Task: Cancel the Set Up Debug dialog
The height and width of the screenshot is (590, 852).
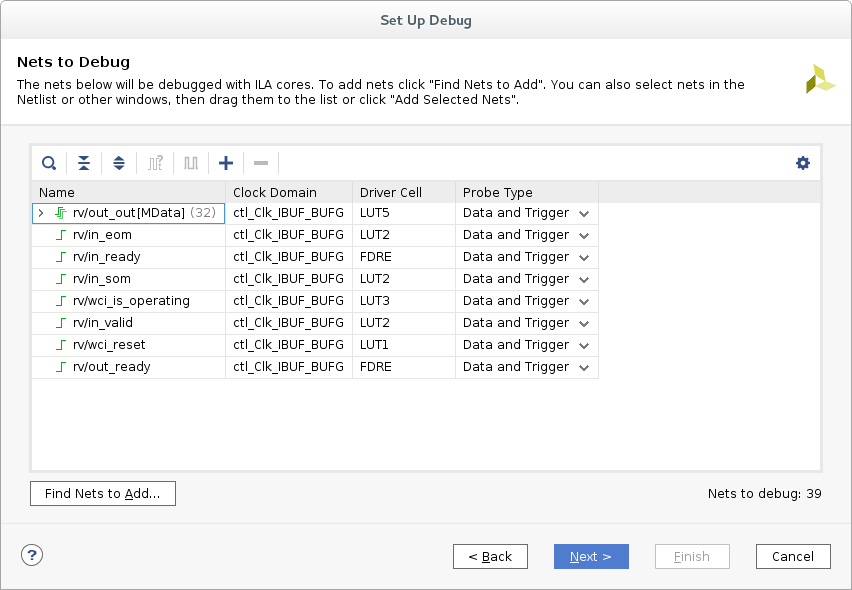Action: pos(793,556)
